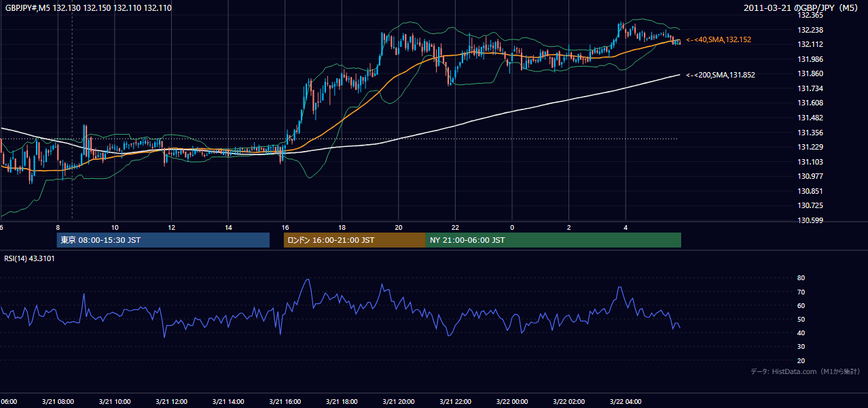This screenshot has width=868, height=408.
Task: Click price axis label 131.103
Action: pyautogui.click(x=810, y=162)
